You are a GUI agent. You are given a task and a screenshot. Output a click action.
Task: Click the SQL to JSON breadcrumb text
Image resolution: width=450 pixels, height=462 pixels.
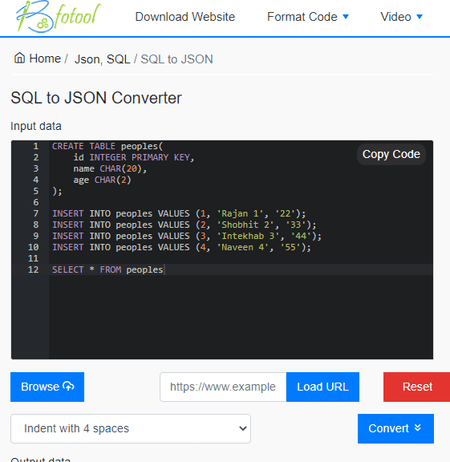pyautogui.click(x=177, y=59)
